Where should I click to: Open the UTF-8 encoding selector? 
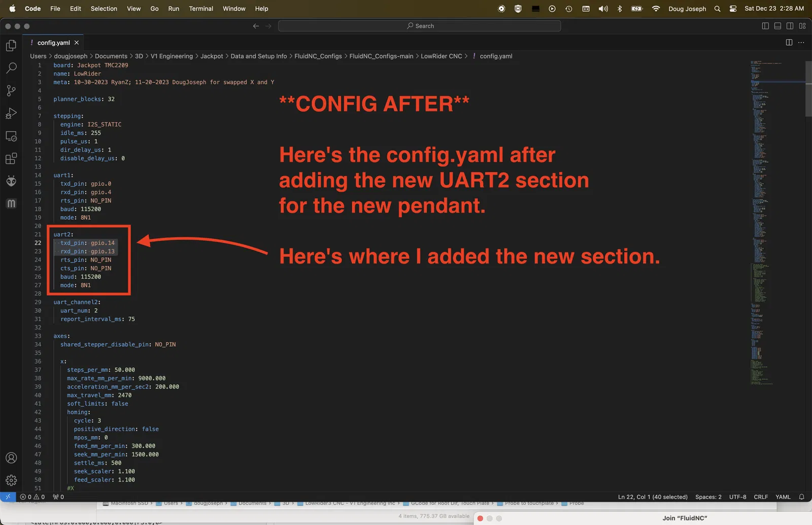click(738, 497)
